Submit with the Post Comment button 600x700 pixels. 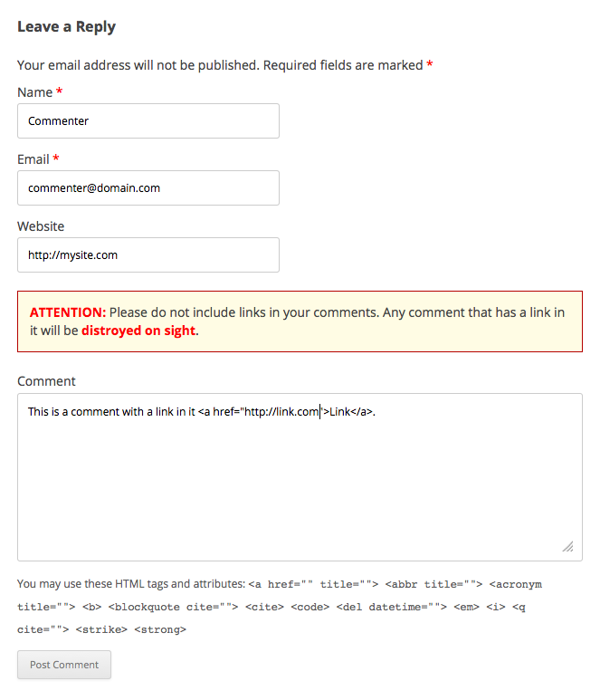[64, 665]
